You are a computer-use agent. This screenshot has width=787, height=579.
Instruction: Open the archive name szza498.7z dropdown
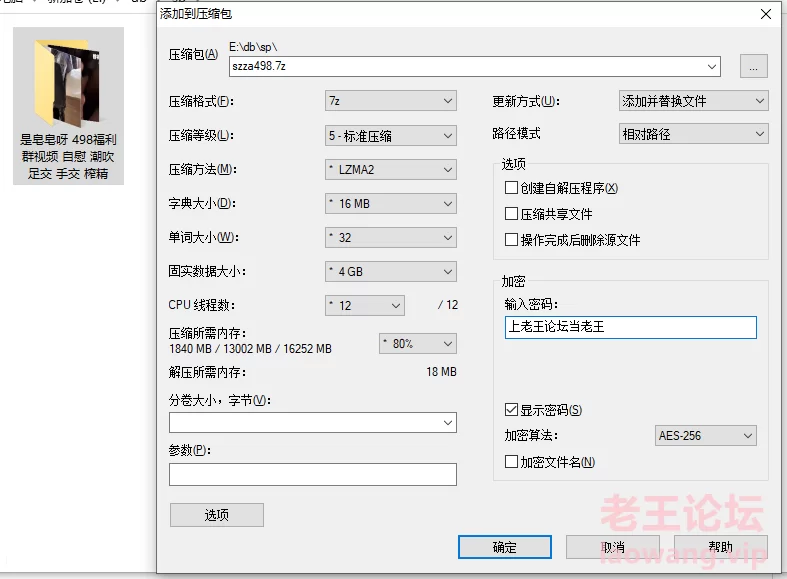coord(711,67)
